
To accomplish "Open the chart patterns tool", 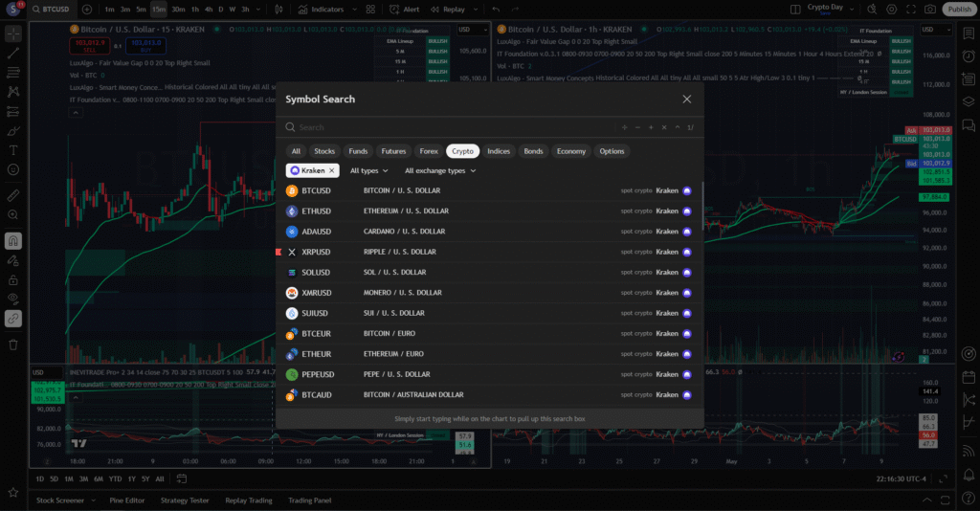I will [x=13, y=92].
